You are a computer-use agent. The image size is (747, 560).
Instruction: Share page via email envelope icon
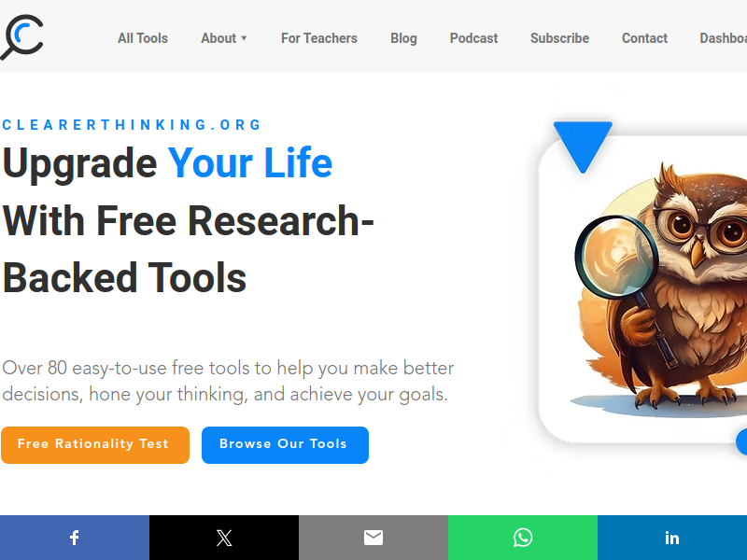[373, 538]
